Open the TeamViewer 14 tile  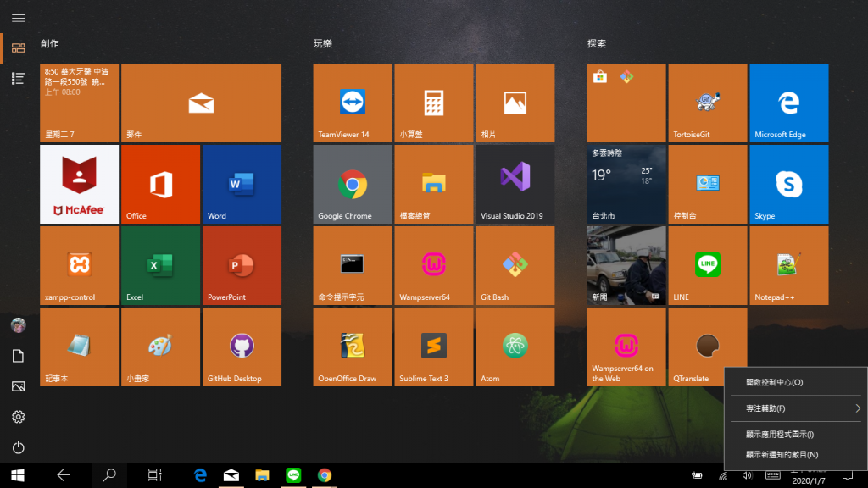click(x=353, y=103)
